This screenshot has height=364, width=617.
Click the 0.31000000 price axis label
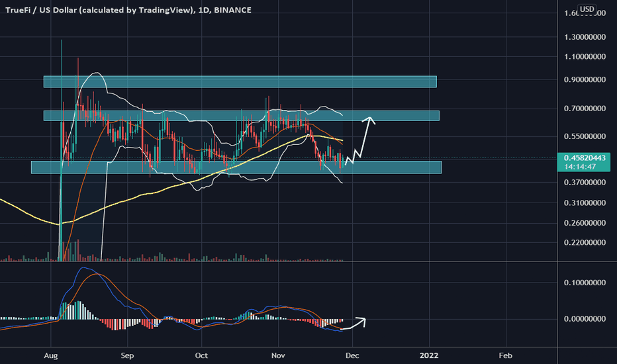(585, 203)
